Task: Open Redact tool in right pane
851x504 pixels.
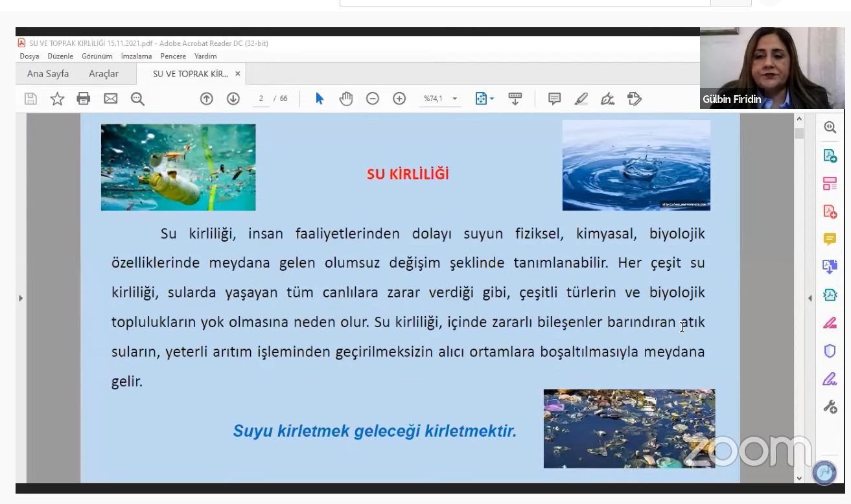Action: [x=830, y=323]
